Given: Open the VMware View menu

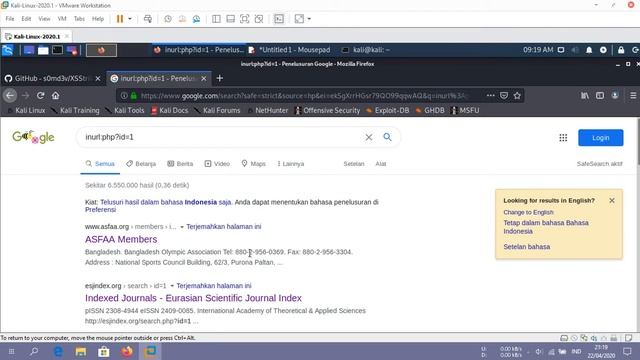Looking at the screenshot, I should click(44, 19).
